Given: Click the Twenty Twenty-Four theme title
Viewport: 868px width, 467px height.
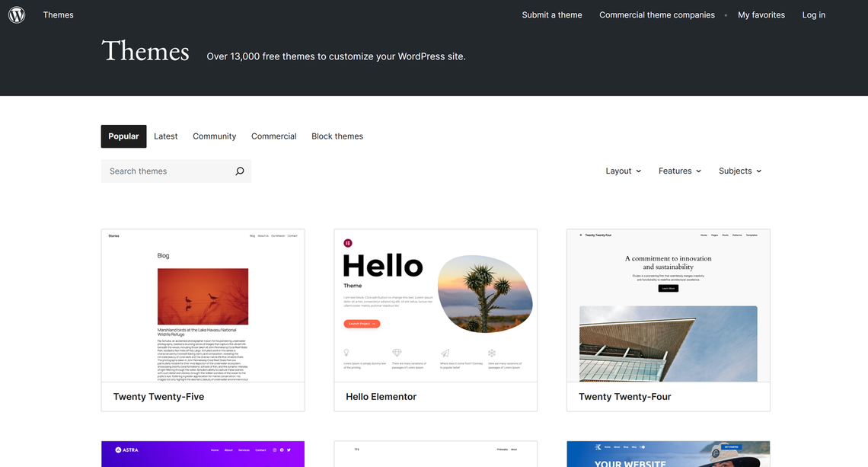Looking at the screenshot, I should pyautogui.click(x=625, y=397).
